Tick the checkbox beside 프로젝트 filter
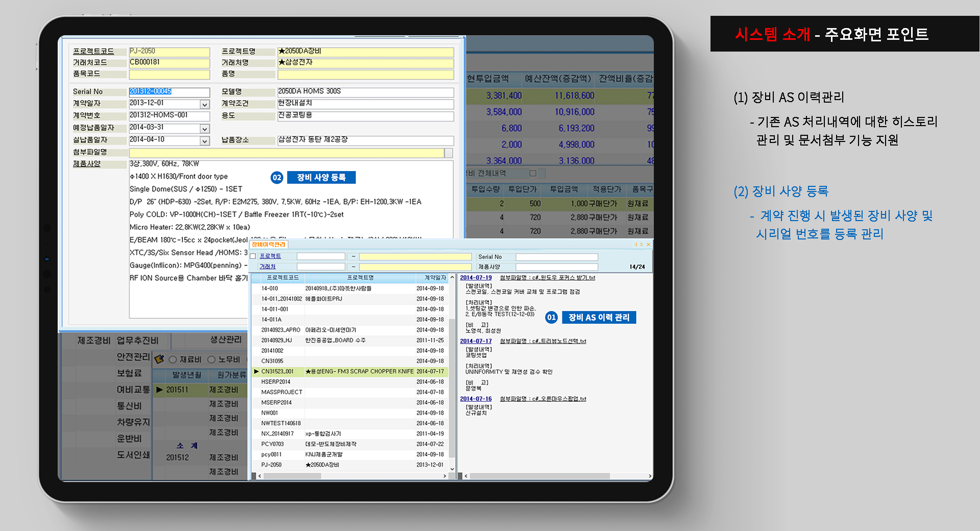Viewport: 980px width, 531px height. (253, 256)
